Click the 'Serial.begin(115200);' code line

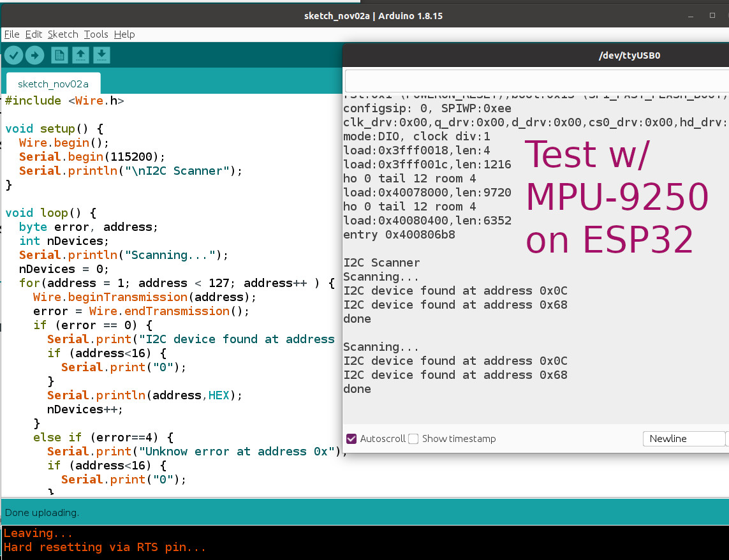point(92,157)
